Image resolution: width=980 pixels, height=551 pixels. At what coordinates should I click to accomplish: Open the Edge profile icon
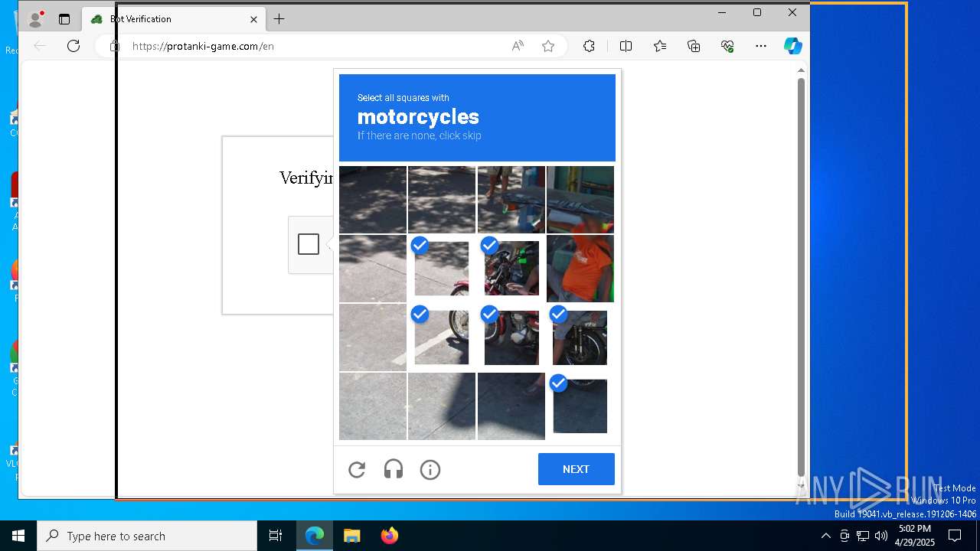click(35, 19)
